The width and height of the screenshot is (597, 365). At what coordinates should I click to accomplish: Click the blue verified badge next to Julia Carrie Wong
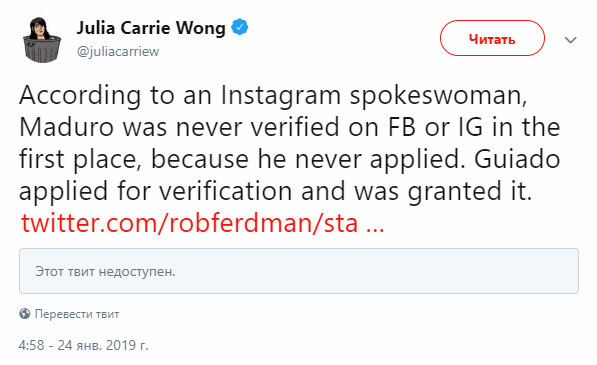click(240, 27)
